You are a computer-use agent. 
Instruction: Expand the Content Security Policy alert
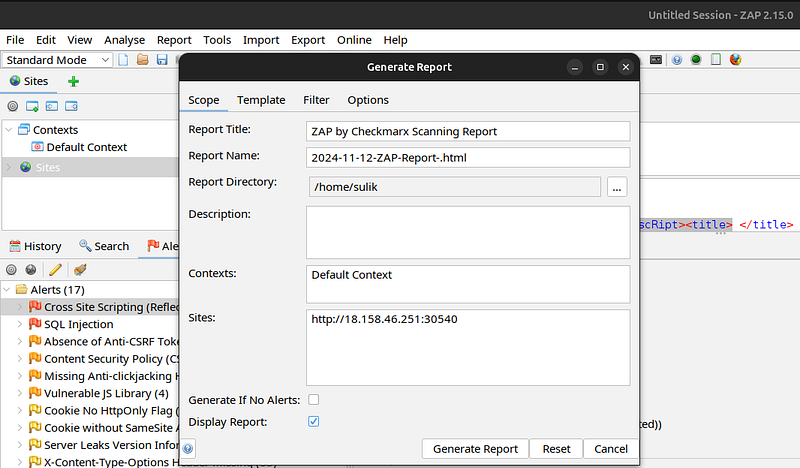click(20, 358)
